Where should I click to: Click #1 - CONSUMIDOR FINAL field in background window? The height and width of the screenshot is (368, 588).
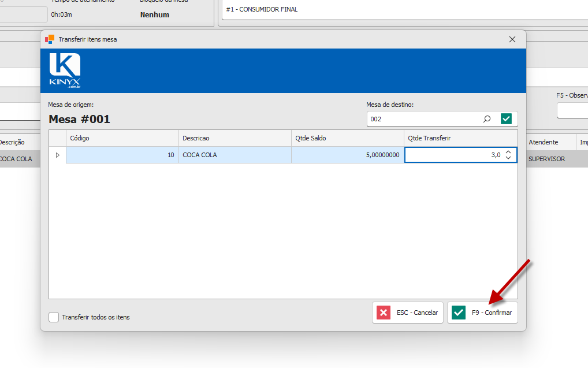pos(405,10)
